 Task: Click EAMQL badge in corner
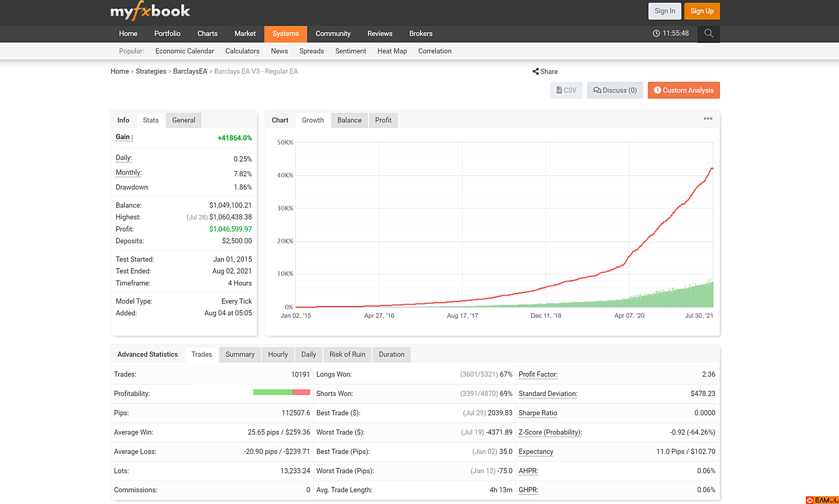point(822,500)
